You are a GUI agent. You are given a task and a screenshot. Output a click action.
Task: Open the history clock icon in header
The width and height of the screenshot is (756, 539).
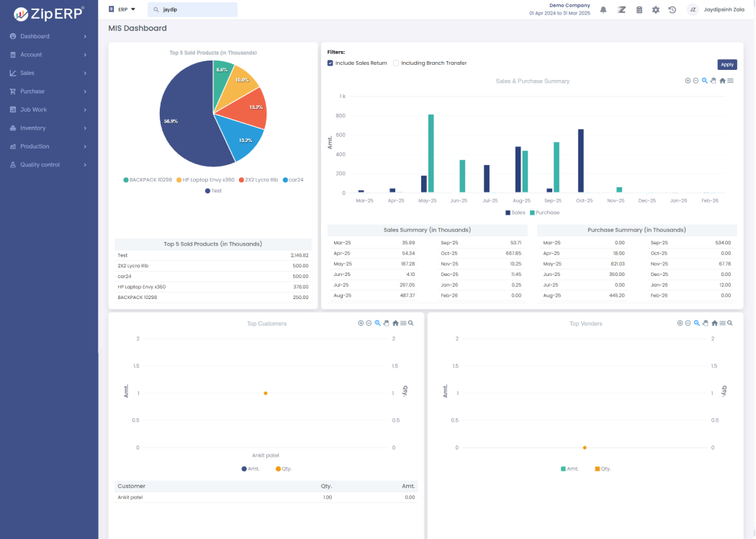coord(672,10)
